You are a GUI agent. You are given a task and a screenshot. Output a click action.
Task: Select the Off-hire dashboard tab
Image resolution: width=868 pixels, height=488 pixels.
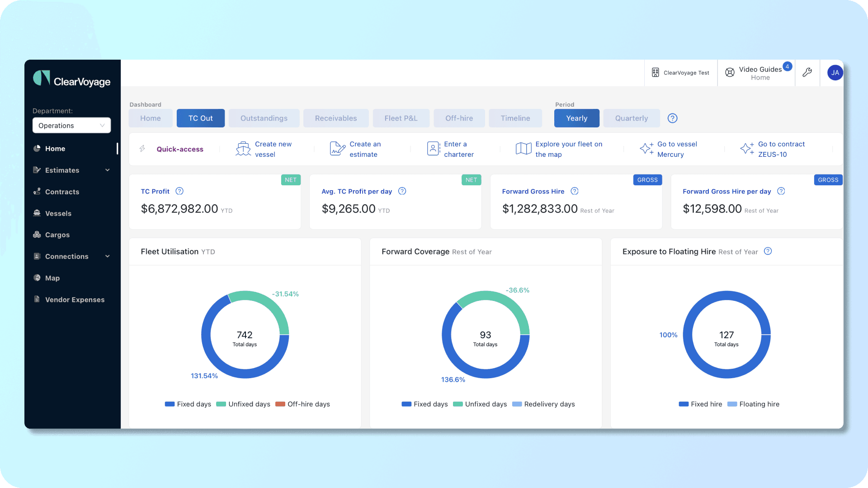tap(458, 118)
